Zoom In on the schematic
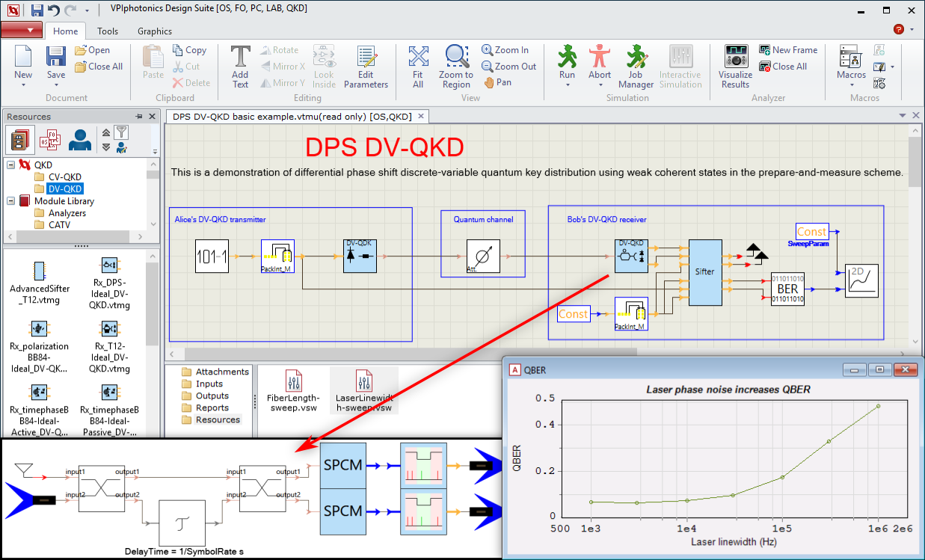This screenshot has height=560, width=925. pyautogui.click(x=505, y=50)
